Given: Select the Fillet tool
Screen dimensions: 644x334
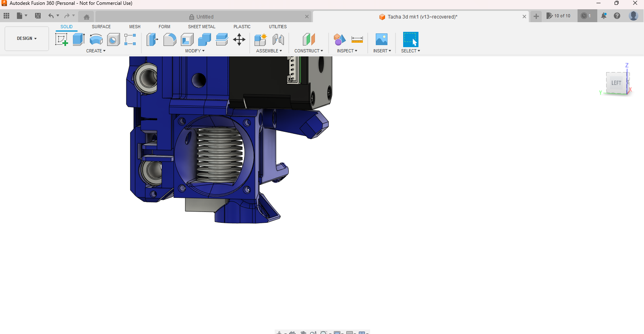Looking at the screenshot, I should 170,39.
